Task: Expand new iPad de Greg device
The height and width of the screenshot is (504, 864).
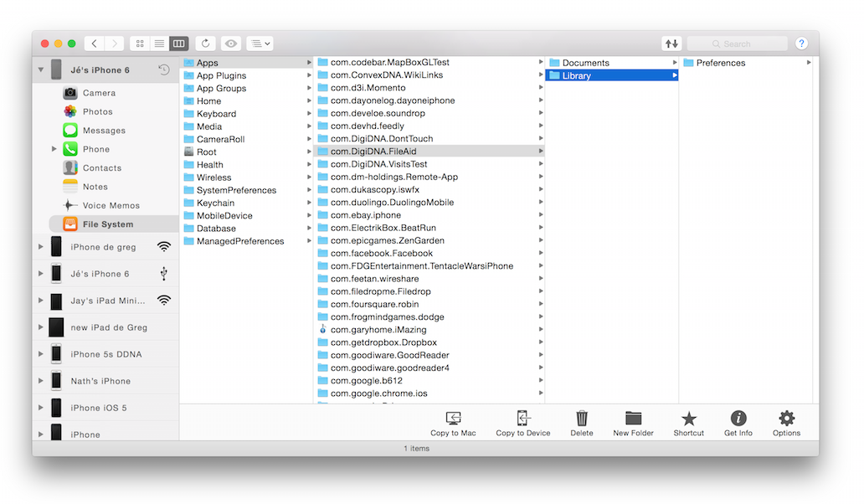Action: point(41,327)
